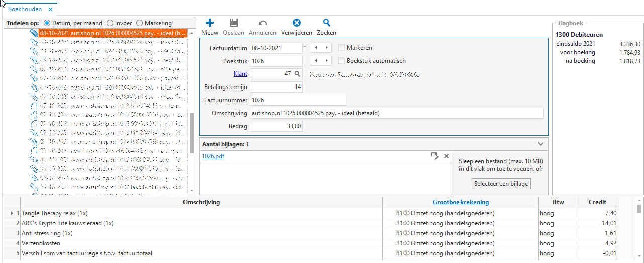Collapse the 'Aantal bijlagen' panel chevron
The height and width of the screenshot is (263, 644).
541,144
